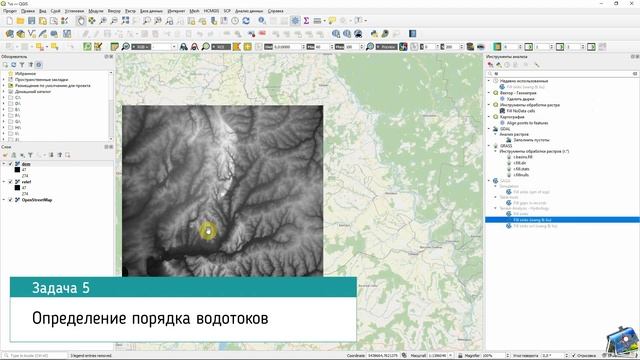
Task: Collapse the relief layer legend
Action: click(4, 182)
